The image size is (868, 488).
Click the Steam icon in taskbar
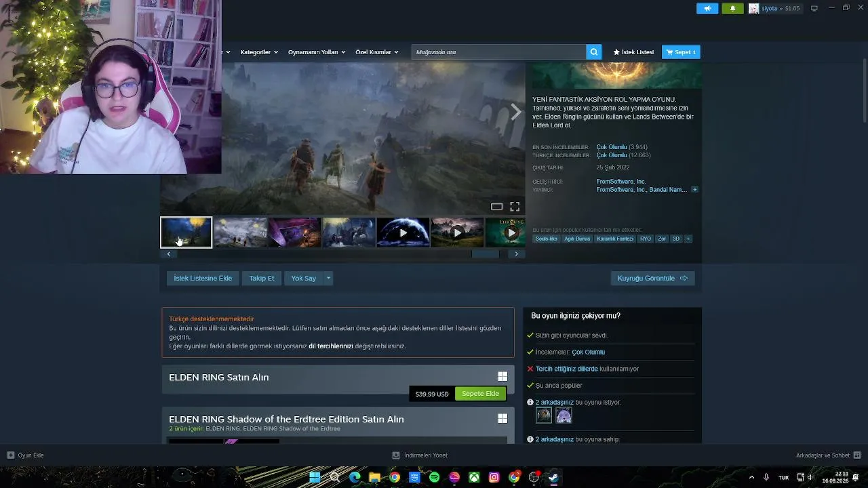pos(554,477)
